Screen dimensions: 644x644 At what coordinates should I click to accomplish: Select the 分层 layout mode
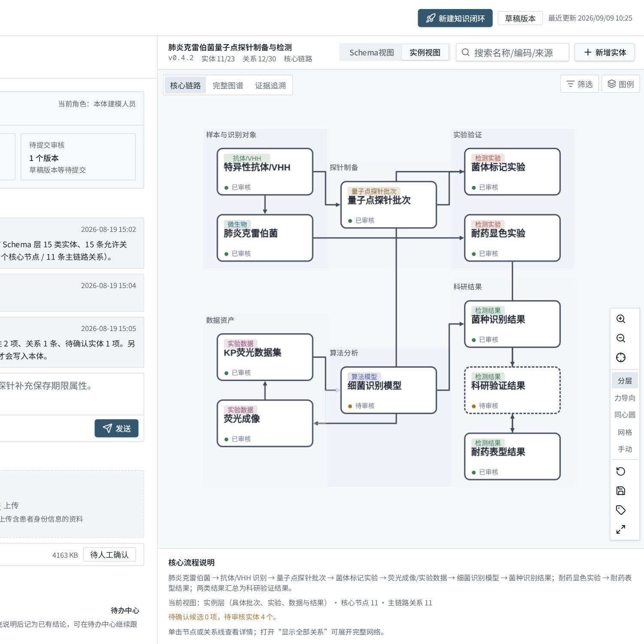click(x=625, y=381)
